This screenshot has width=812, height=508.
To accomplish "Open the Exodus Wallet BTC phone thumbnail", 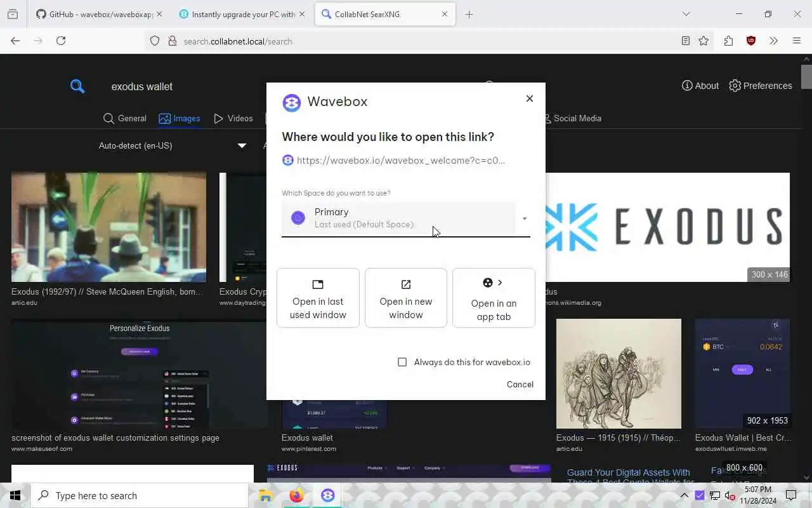I will [x=742, y=373].
